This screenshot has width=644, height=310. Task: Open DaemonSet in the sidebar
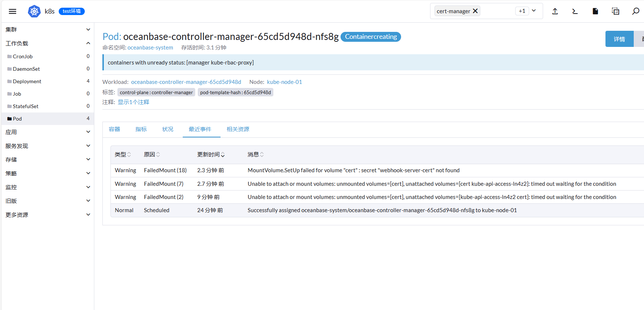tap(26, 69)
